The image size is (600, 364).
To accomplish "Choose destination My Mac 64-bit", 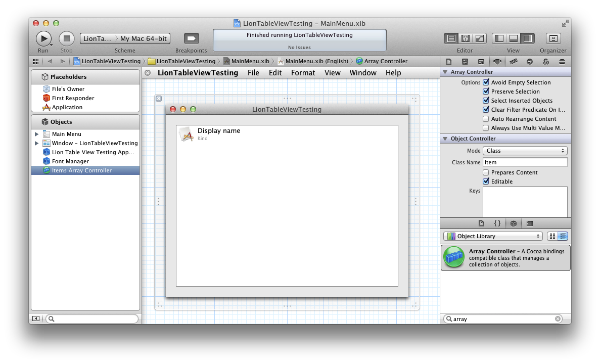I will pos(144,38).
